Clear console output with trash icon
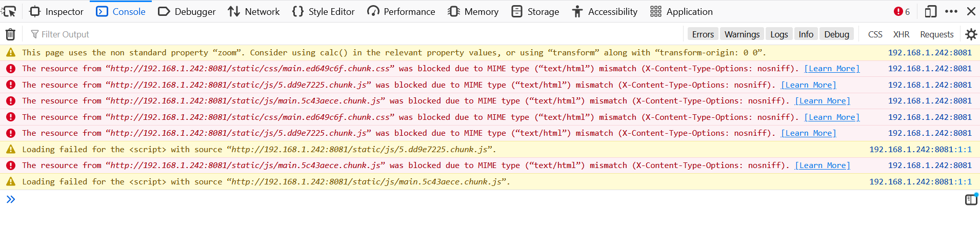 point(10,34)
